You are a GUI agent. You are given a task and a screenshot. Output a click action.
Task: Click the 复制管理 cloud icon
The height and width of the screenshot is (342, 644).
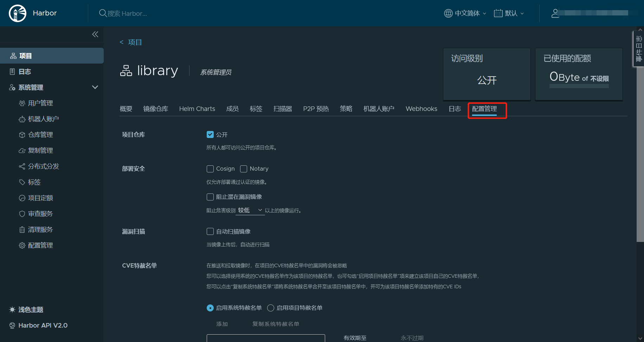(x=22, y=151)
